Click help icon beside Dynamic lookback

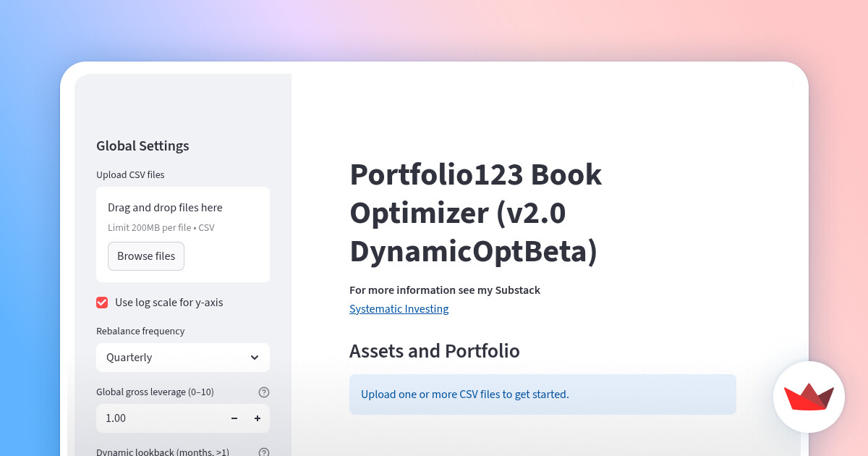[x=264, y=452]
